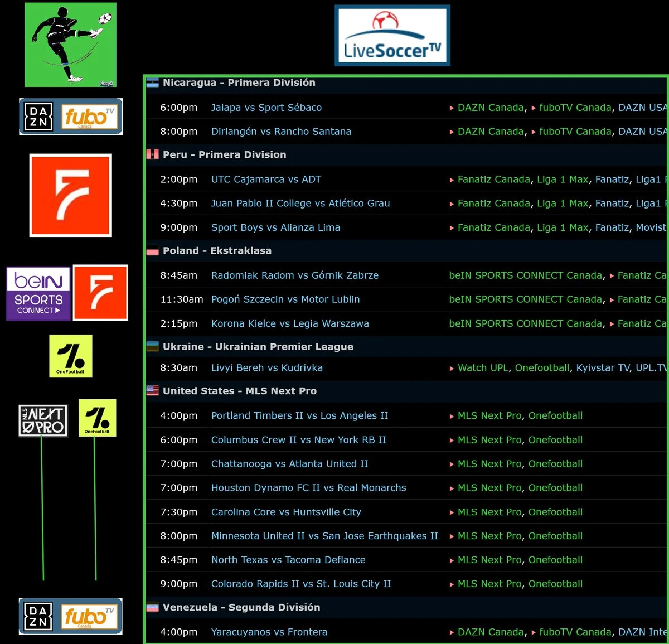The height and width of the screenshot is (644, 669).
Task: Open Houston Dynamo FC II vs Real Monarchs
Action: (308, 488)
